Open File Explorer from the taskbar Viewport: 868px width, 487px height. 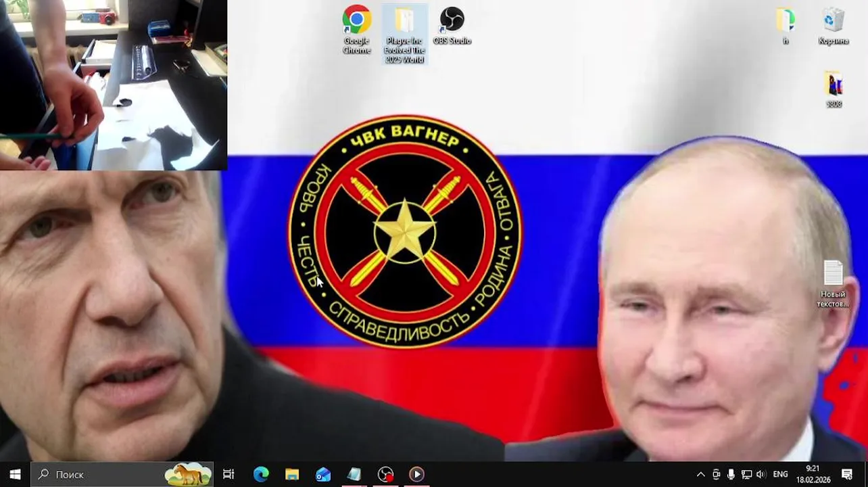pos(292,474)
